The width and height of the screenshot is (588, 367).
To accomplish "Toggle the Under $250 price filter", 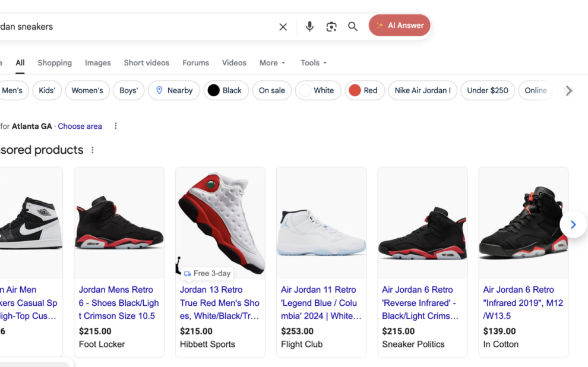I will tap(487, 90).
